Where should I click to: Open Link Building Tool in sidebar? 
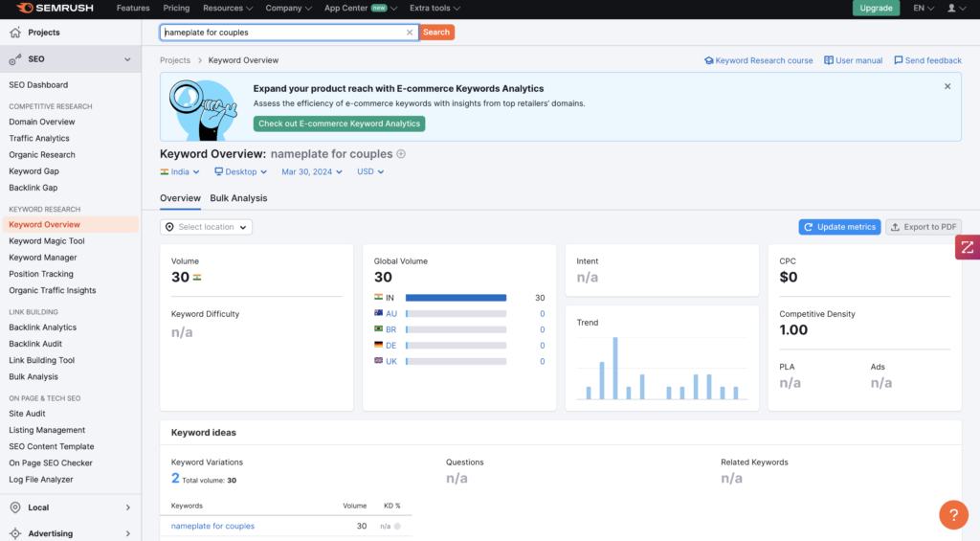click(x=42, y=360)
